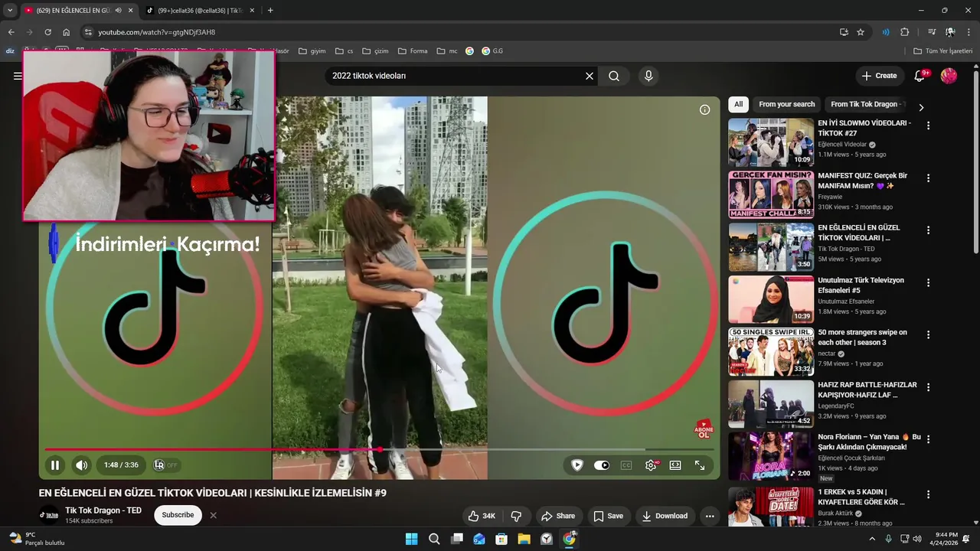Share the video
This screenshot has height=551, width=980.
tap(558, 516)
